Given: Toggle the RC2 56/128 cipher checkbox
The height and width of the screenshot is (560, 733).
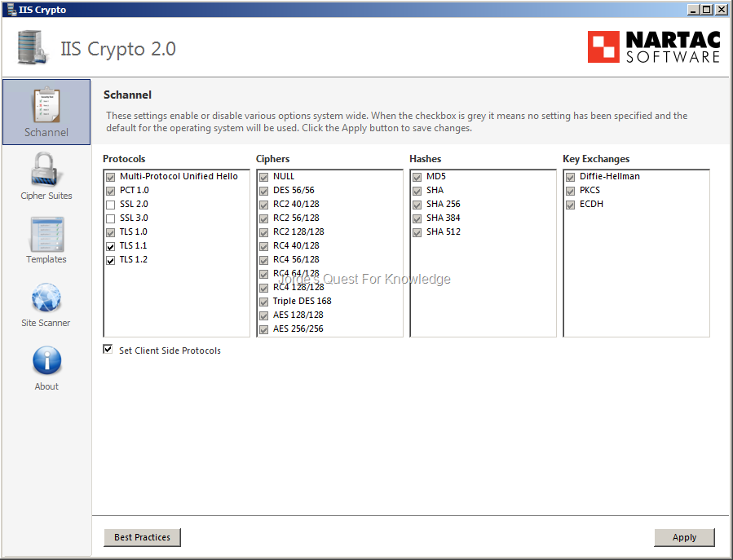Looking at the screenshot, I should [263, 218].
